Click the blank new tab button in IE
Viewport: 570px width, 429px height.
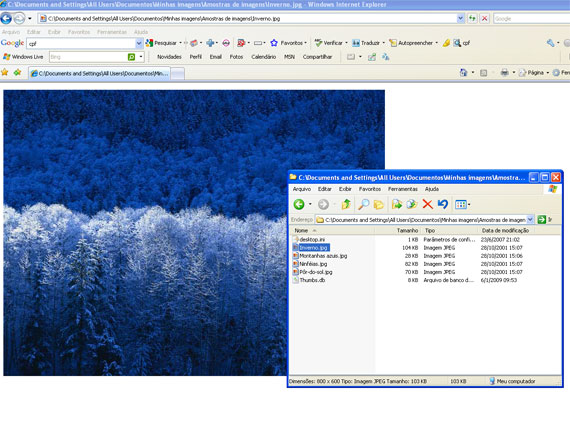point(177,74)
